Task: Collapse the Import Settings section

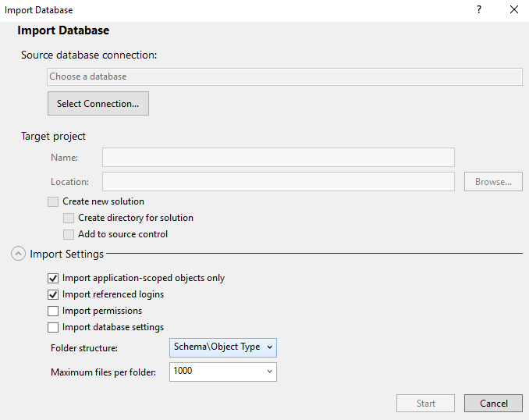Action: click(x=17, y=254)
